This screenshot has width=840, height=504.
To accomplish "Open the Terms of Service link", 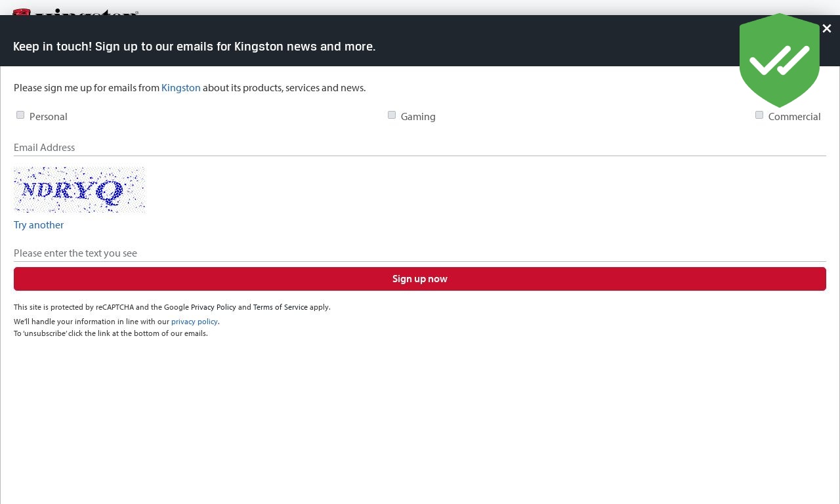I will [280, 307].
